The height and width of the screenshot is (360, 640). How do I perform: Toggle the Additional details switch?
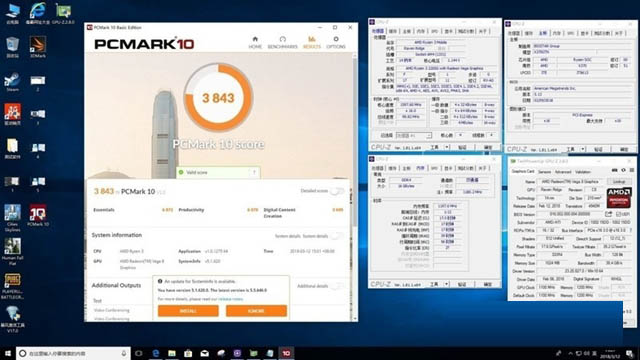tap(337, 286)
